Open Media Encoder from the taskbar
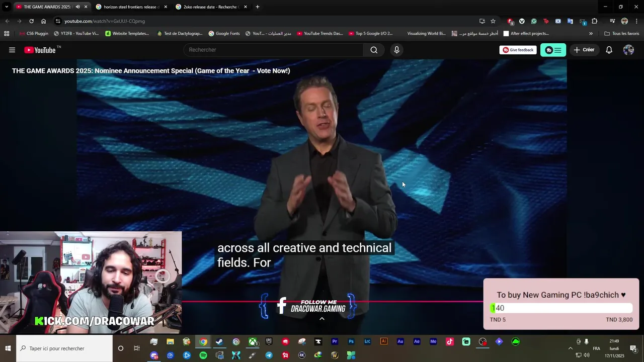This screenshot has width=644, height=362. pos(433,342)
